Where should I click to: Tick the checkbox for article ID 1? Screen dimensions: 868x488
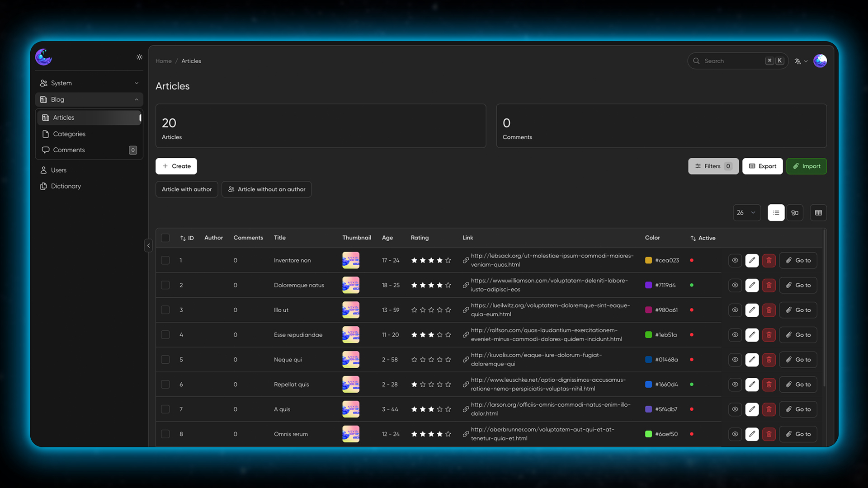click(165, 260)
